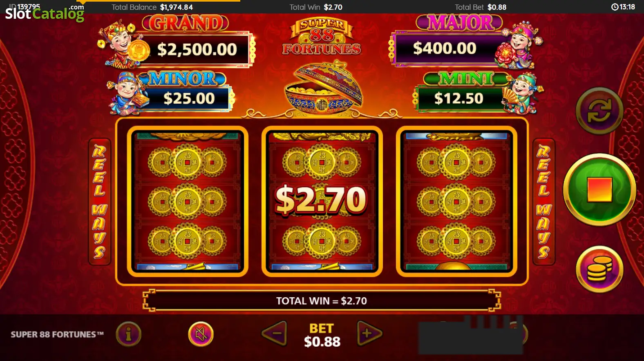
Task: Decrease bet with minus arrow
Action: click(274, 334)
